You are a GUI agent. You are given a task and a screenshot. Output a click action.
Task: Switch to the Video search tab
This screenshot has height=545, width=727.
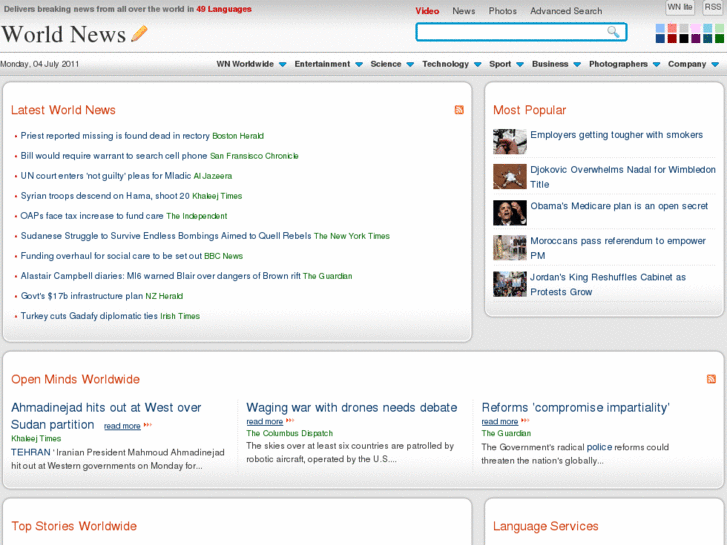(x=427, y=11)
